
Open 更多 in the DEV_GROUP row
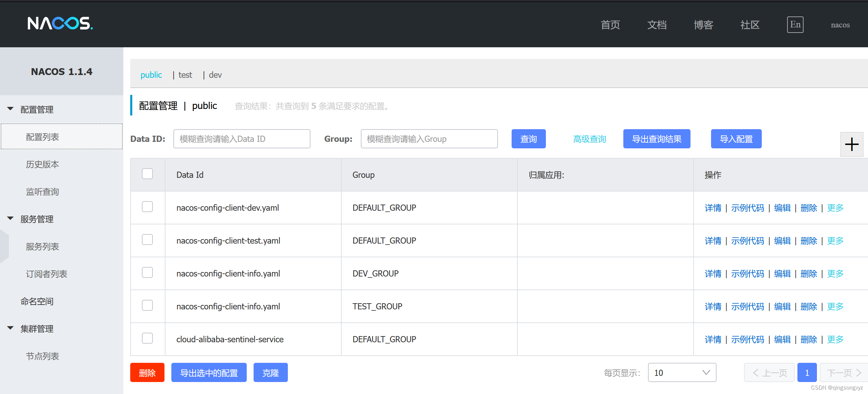pos(835,274)
